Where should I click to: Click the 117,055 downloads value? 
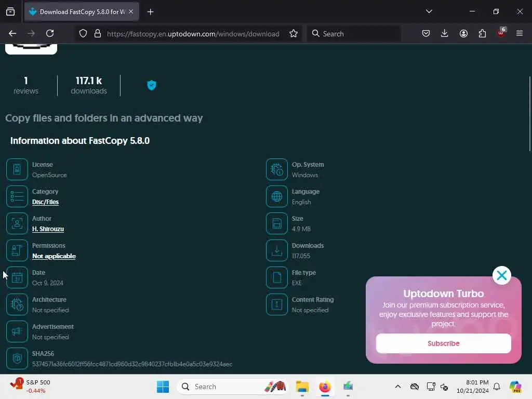point(301,256)
